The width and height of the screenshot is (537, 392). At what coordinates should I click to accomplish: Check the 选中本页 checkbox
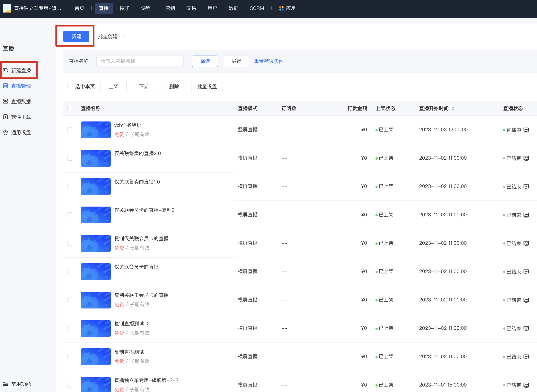coord(70,86)
